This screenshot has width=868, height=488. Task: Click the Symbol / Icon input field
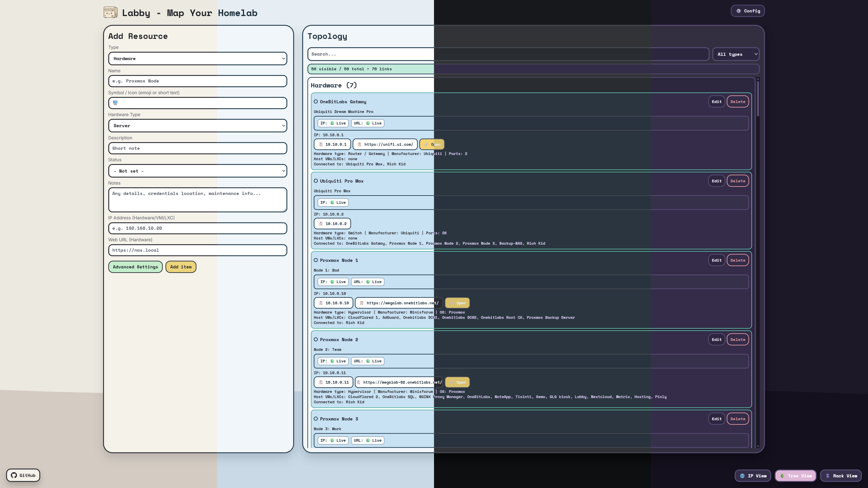click(198, 103)
